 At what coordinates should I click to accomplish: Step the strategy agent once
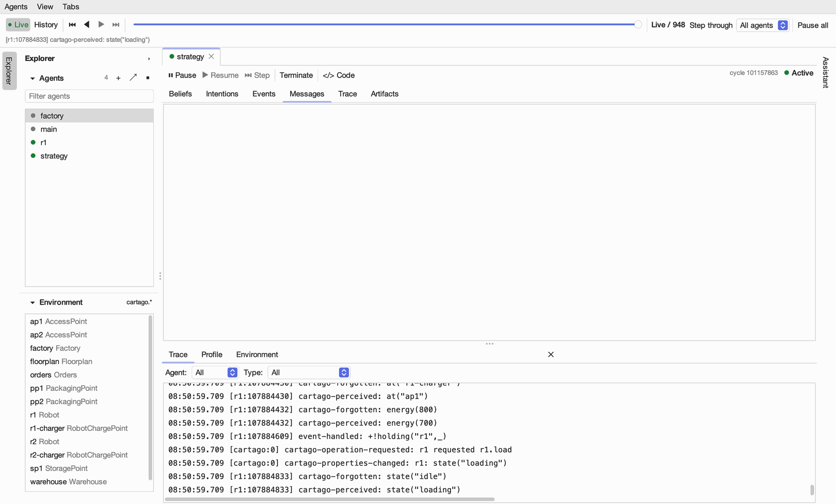[257, 75]
